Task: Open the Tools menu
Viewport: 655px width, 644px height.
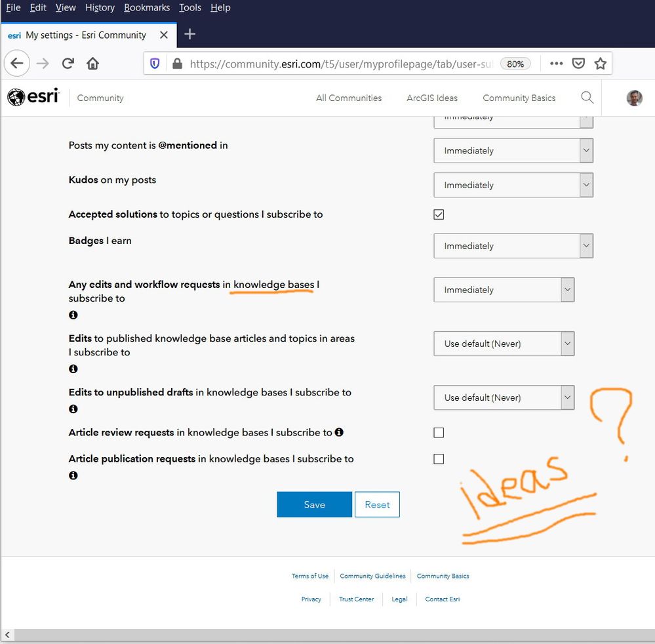Action: (x=190, y=7)
